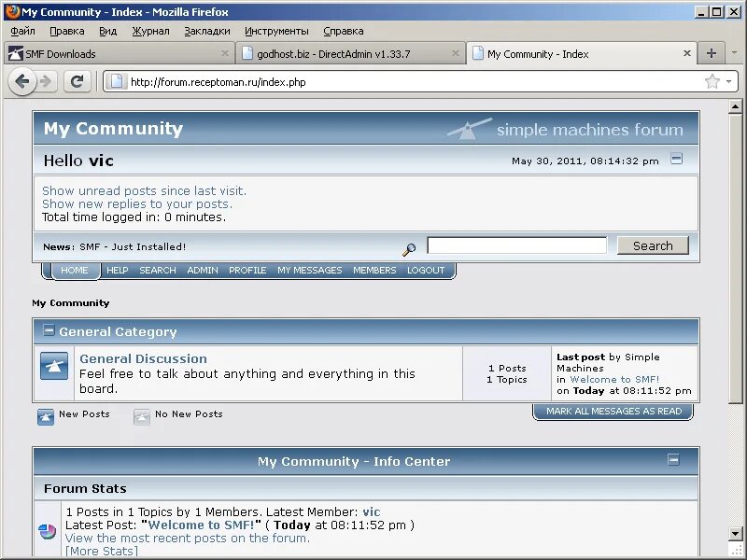Collapse the Info Center section

(x=673, y=459)
